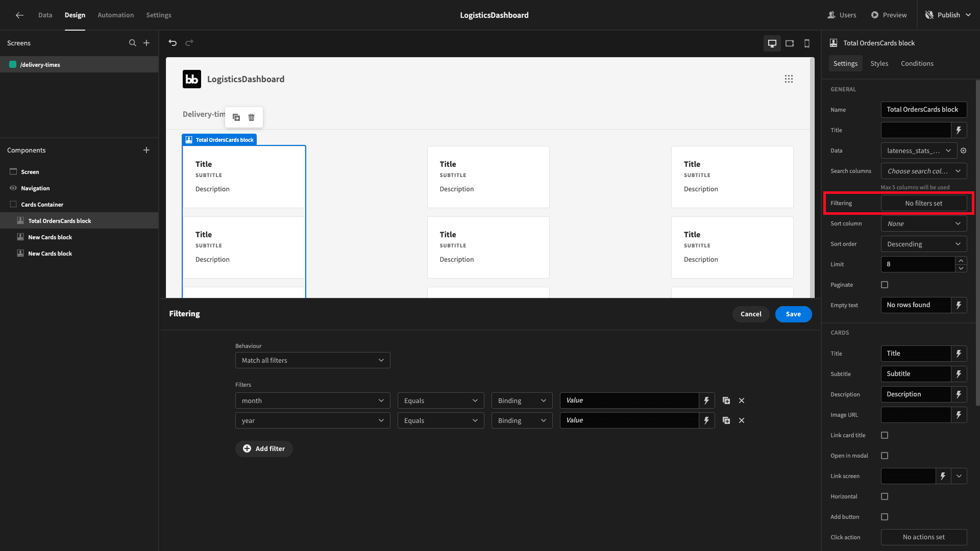Delete the selected block via trash icon
Viewport: 980px width, 551px height.
point(252,117)
